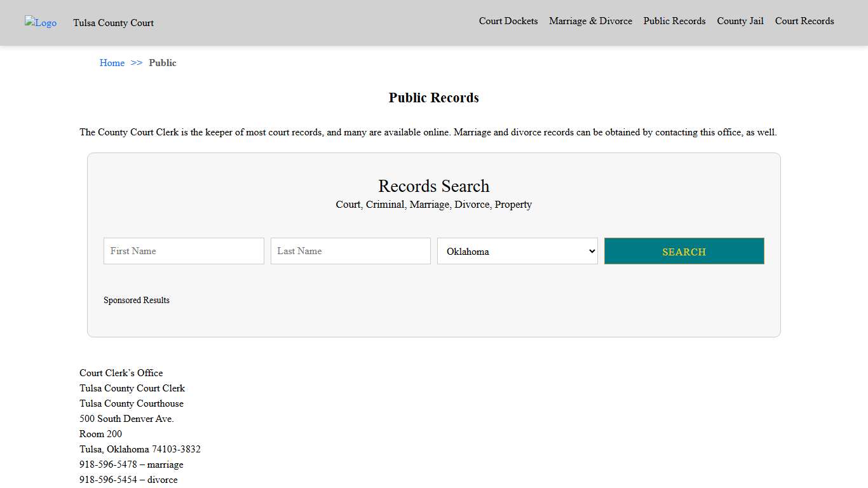Open the state selector arrow

590,251
